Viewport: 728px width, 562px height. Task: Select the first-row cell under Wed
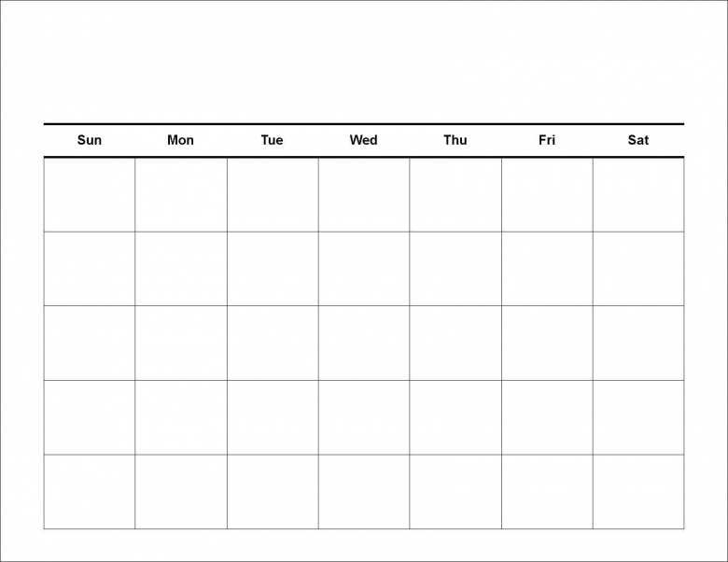point(364,195)
